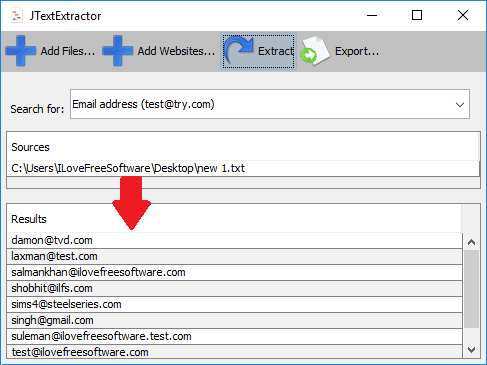Screen dimensions: 487x365
Task: Click the blue plus Add Files icon
Action: 21,51
